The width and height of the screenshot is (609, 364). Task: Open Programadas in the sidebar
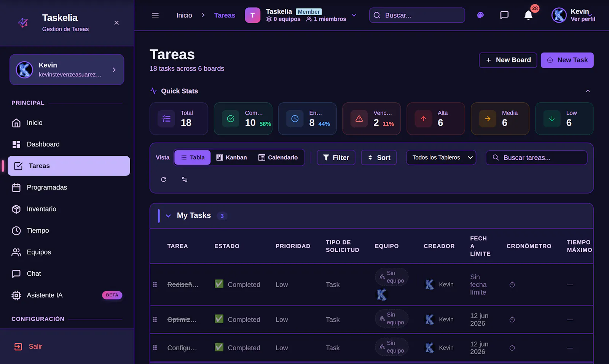point(69,188)
